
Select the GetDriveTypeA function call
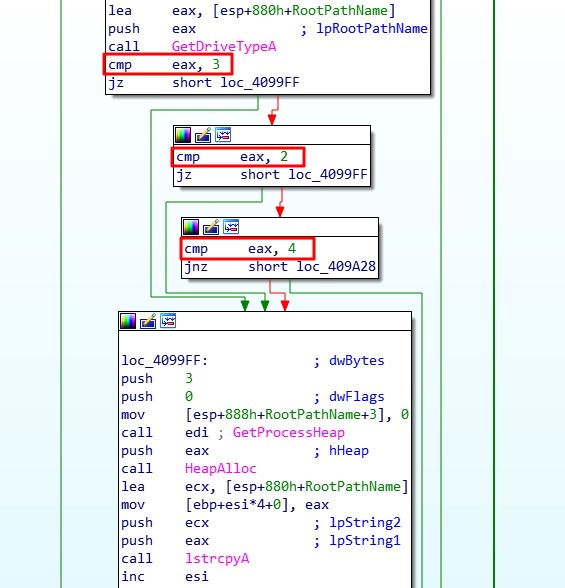pyautogui.click(x=224, y=46)
